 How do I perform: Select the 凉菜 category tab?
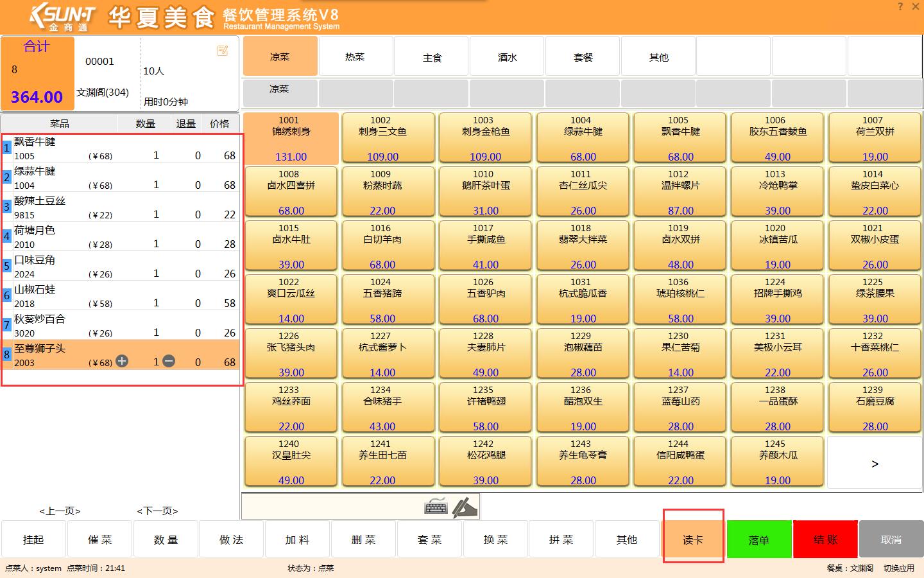pyautogui.click(x=280, y=57)
